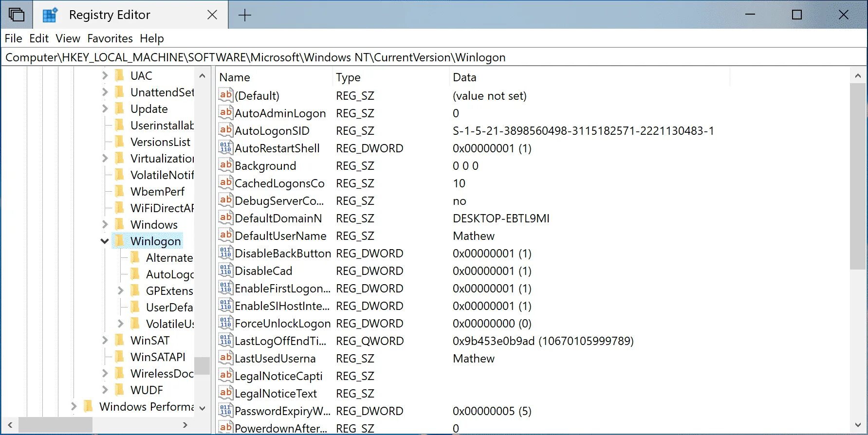
Task: Click the string icon beside DebugServerCo
Action: 225,200
